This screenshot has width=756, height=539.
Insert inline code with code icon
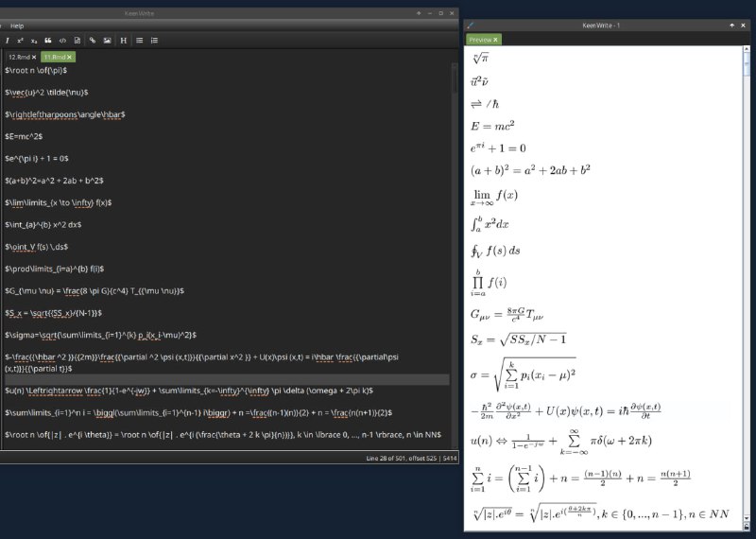pos(62,41)
